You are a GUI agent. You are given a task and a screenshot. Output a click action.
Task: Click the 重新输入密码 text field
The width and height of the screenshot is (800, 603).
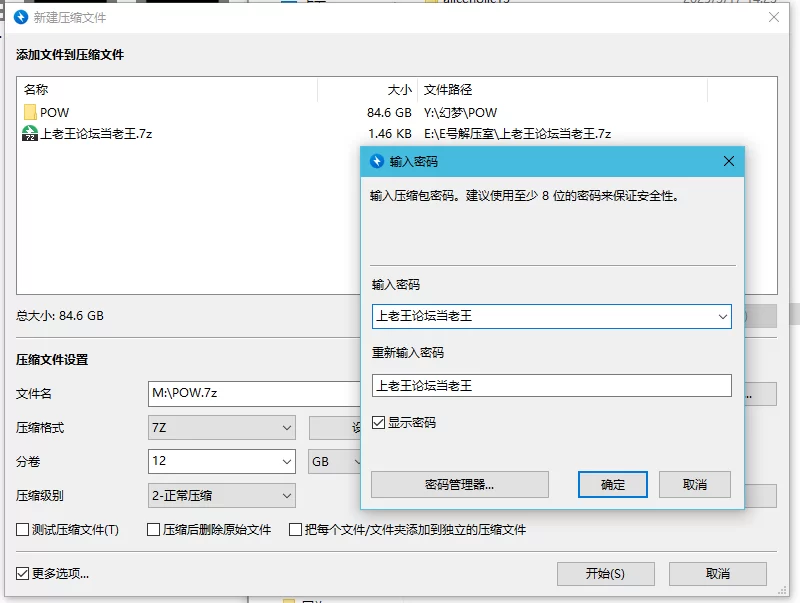click(x=552, y=386)
